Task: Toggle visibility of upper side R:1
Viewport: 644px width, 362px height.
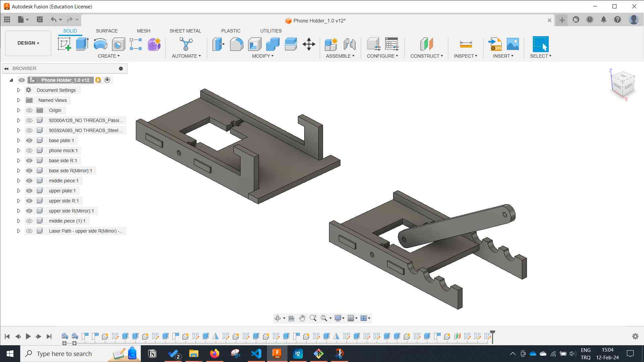Action: point(30,201)
